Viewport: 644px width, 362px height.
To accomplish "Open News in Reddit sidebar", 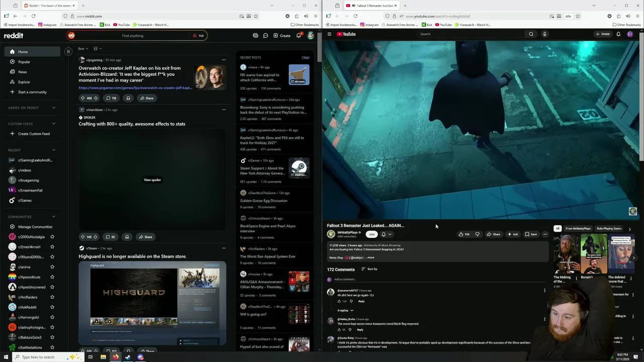I will coord(23,72).
